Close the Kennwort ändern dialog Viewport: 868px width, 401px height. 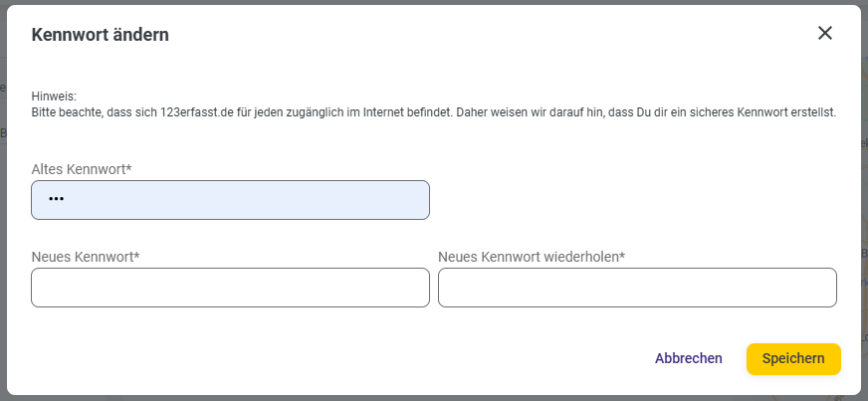pos(825,33)
